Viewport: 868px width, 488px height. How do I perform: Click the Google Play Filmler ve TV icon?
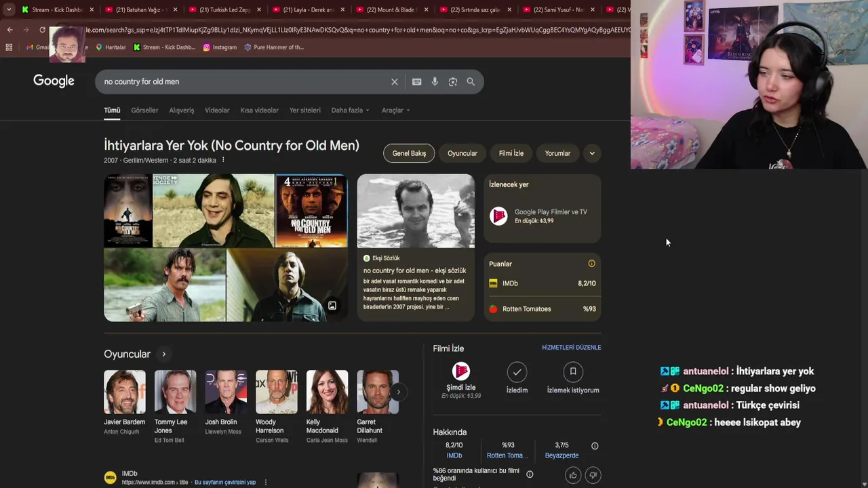coord(499,216)
